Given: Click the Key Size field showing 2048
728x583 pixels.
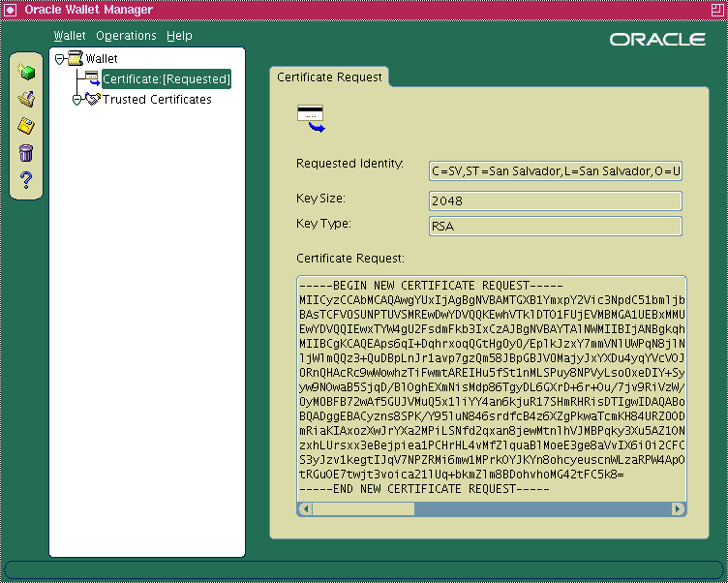Looking at the screenshot, I should pos(556,200).
